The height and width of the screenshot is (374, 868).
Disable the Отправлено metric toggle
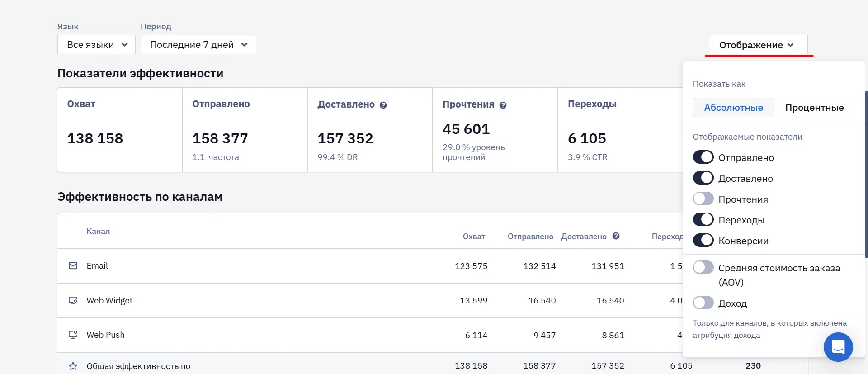tap(703, 157)
